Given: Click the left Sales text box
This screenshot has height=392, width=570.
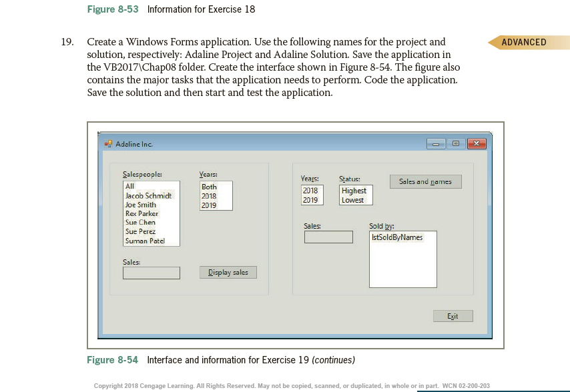Looking at the screenshot, I should [x=150, y=271].
